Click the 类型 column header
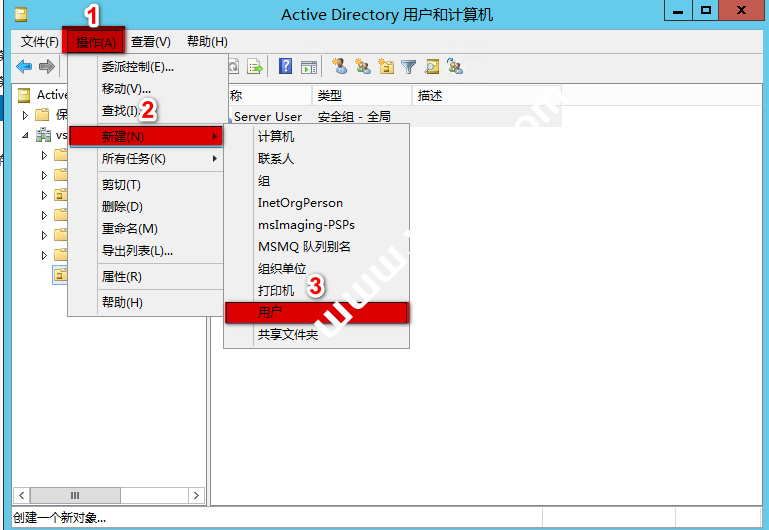 362,95
